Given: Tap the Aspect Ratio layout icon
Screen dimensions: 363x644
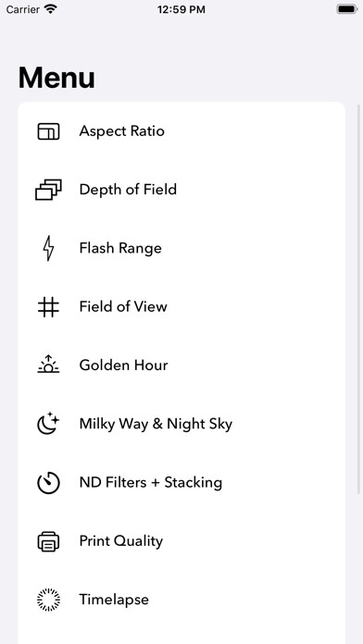Looking at the screenshot, I should [x=48, y=131].
